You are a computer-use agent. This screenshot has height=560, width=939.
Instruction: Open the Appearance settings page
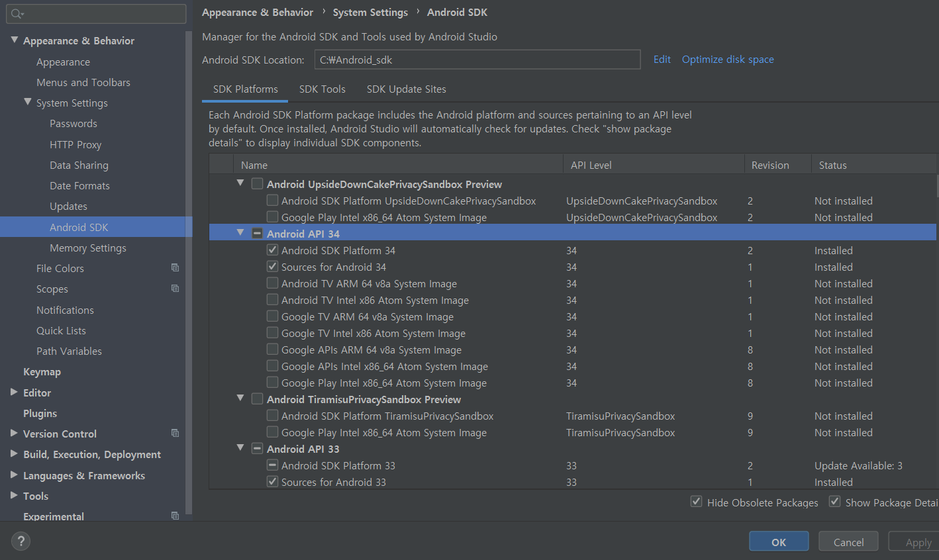[x=63, y=62]
